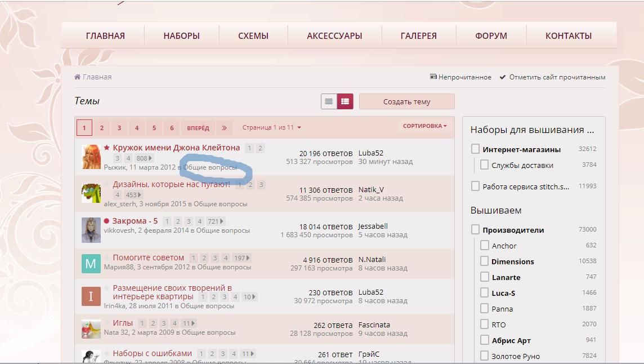Viewport: 644px width, 364px height.
Task: Open topic Дизайны, которые нас пугают!
Action: (171, 184)
